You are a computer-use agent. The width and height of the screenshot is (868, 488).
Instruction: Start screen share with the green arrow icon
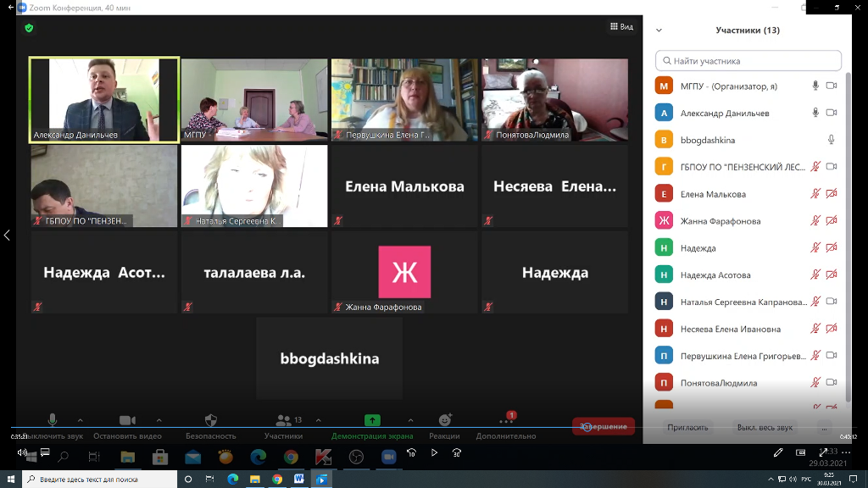tap(372, 420)
